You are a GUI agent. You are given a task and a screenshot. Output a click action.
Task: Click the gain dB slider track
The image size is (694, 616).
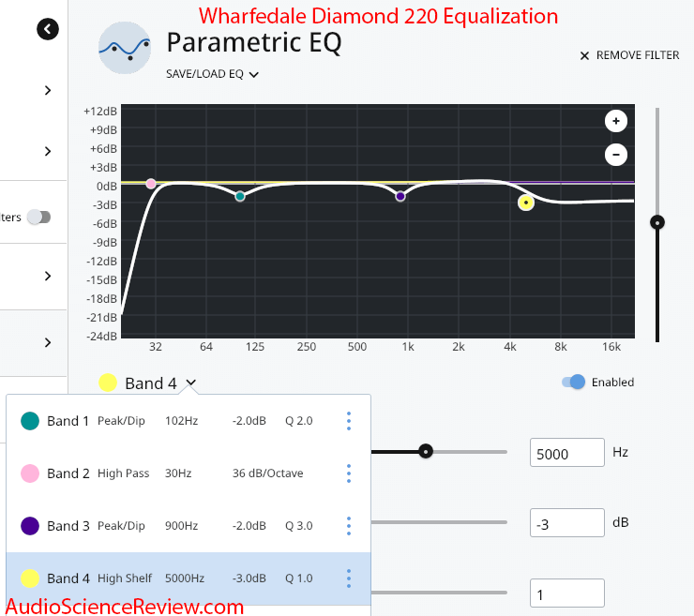(x=439, y=522)
